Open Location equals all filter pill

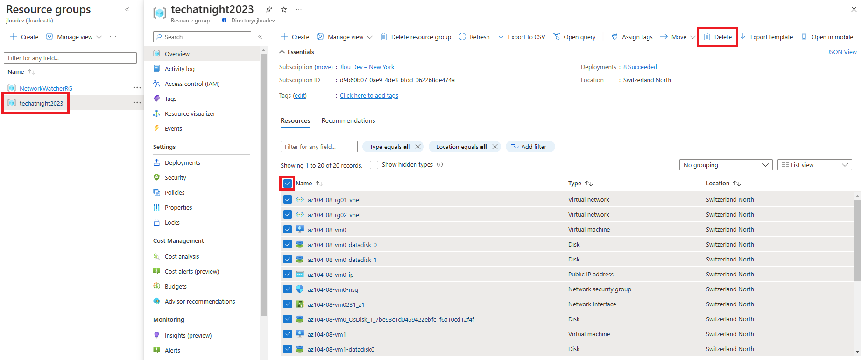point(461,147)
